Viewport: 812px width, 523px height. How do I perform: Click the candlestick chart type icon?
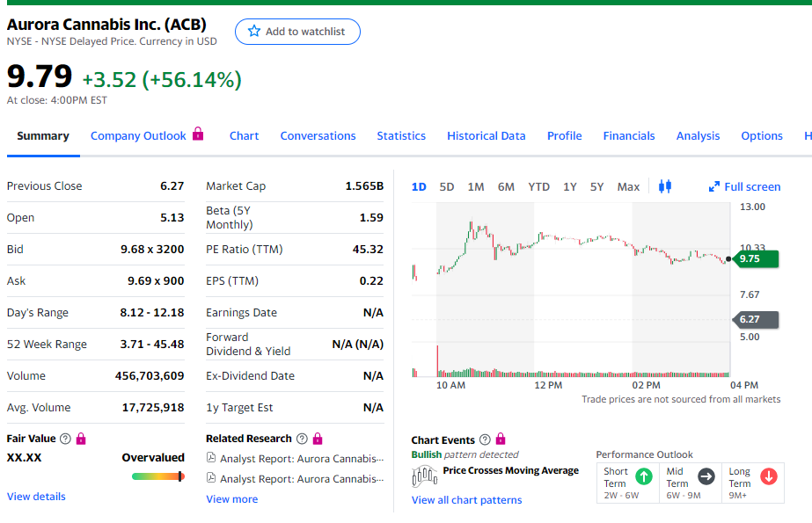(664, 186)
